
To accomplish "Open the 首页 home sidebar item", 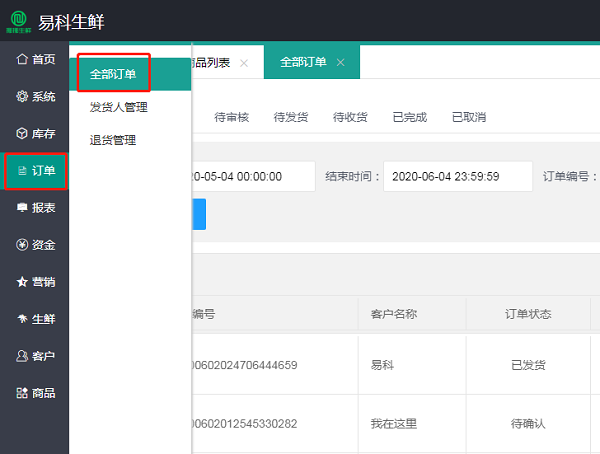I will [x=35, y=59].
